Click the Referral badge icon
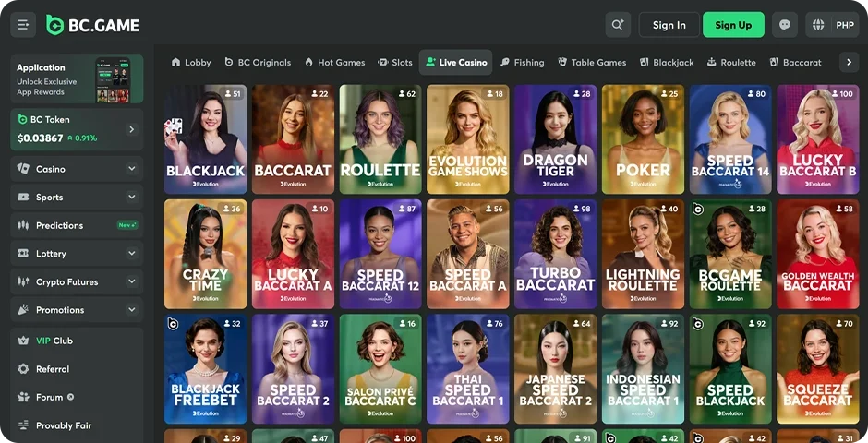 23,369
